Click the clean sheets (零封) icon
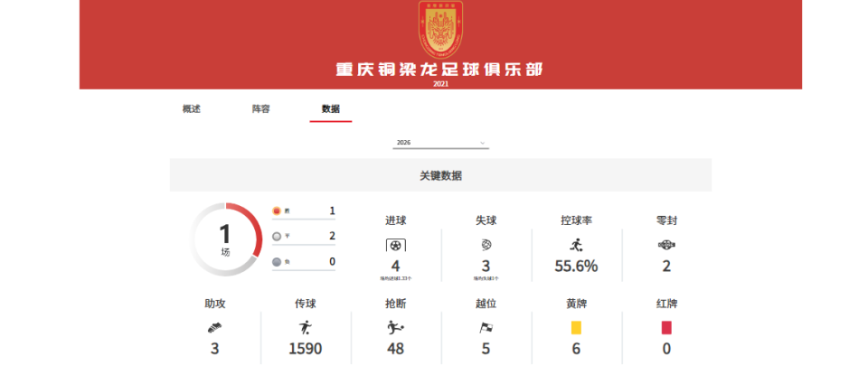 666,245
